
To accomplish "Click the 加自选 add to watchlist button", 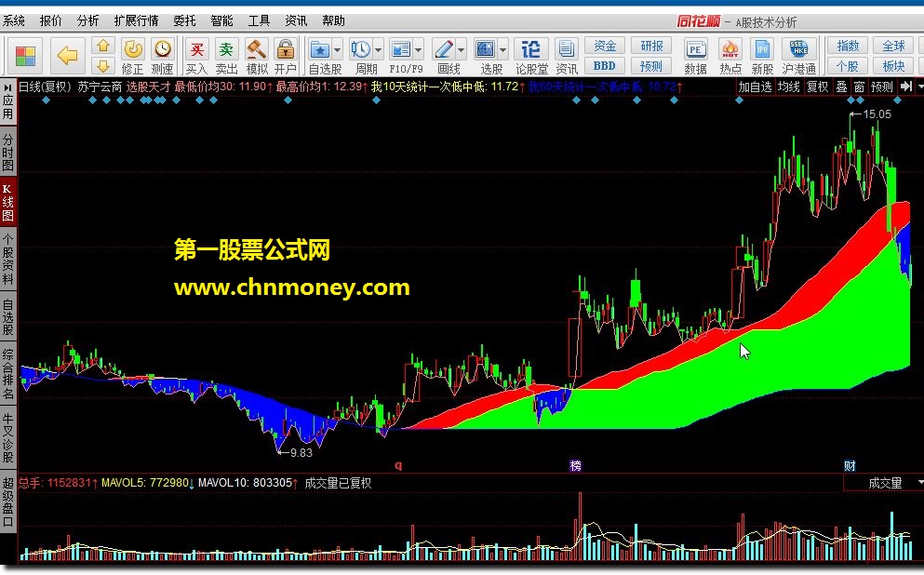I will 755,87.
